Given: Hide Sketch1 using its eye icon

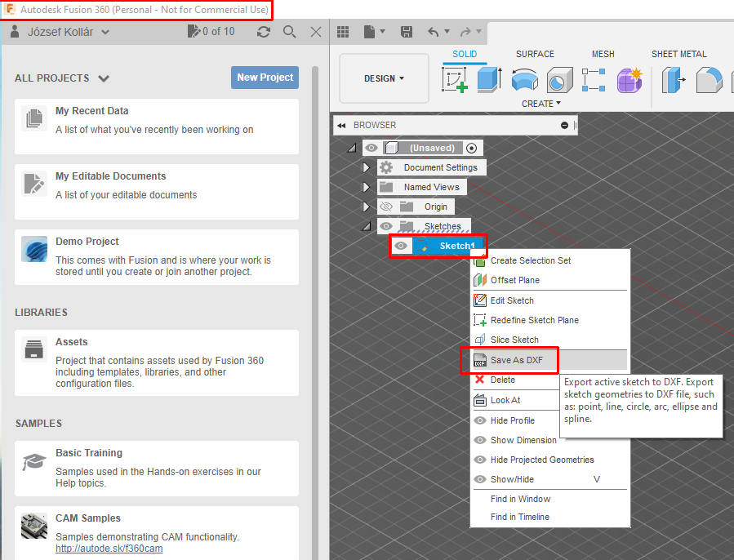Looking at the screenshot, I should pyautogui.click(x=401, y=246).
